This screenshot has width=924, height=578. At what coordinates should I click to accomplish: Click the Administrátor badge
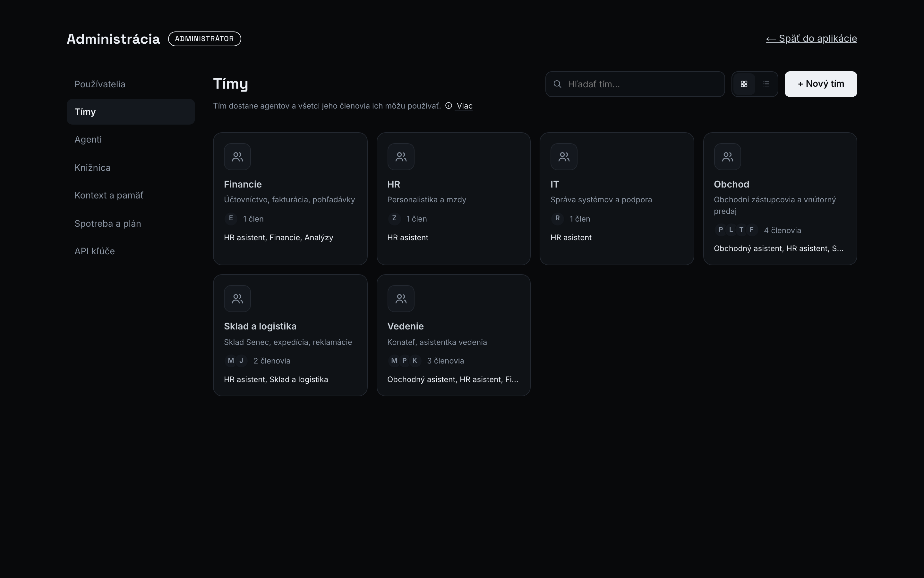coord(204,39)
